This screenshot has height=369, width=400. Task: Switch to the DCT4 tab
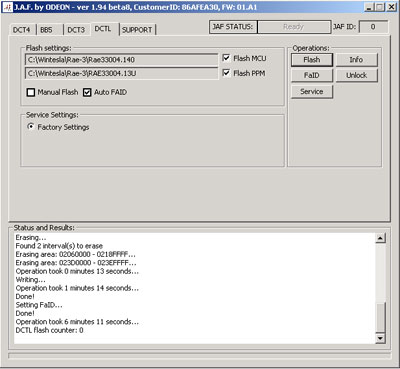(x=22, y=30)
